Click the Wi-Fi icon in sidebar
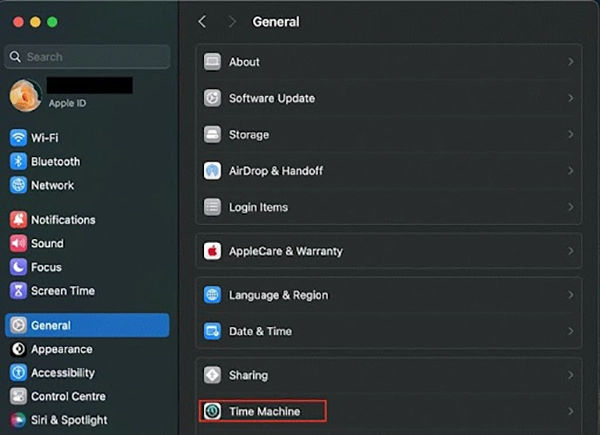The height and width of the screenshot is (435, 600). 18,138
